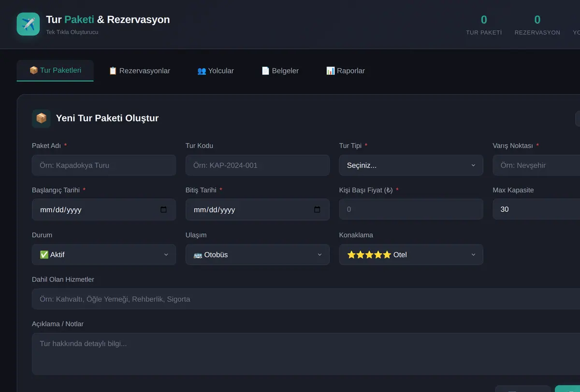Screen dimensions: 580x392
Task: Click the Tur Paketi counter in header
Action: coord(484,25)
